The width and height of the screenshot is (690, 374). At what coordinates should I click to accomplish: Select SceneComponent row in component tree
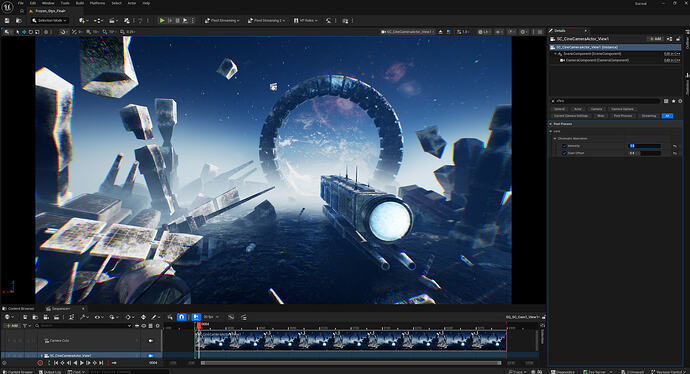(x=614, y=54)
